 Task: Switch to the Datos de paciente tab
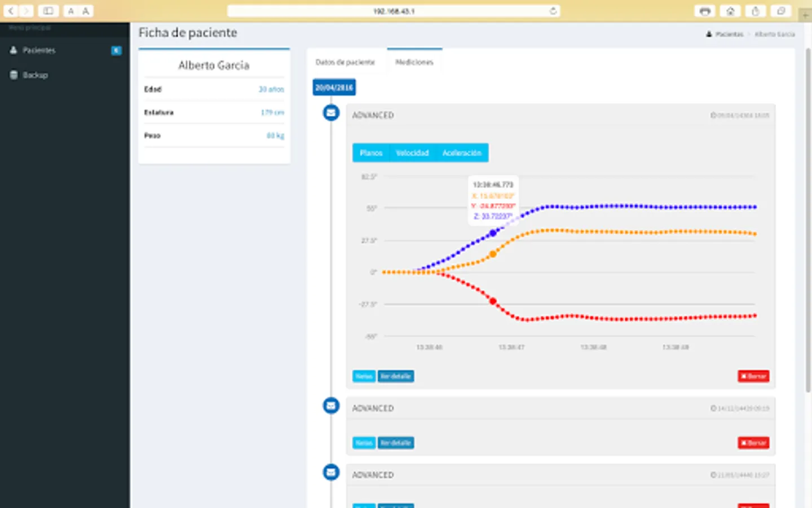(x=345, y=62)
